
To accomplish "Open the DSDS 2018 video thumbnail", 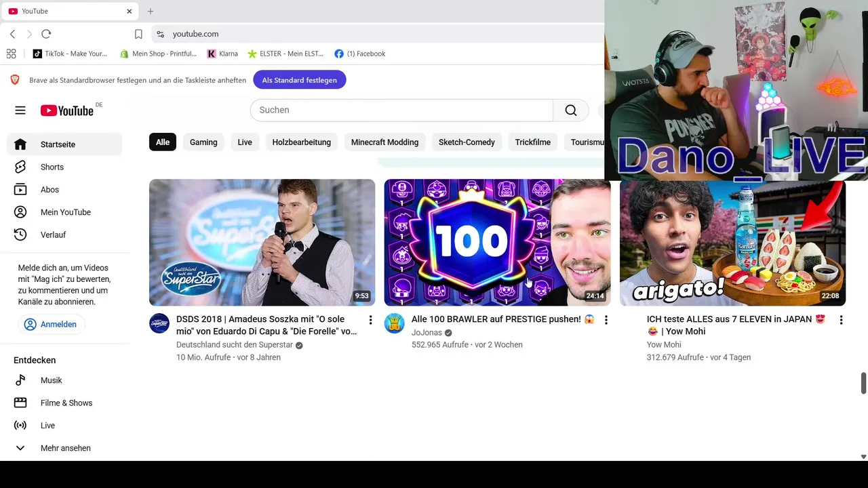I will click(x=262, y=243).
